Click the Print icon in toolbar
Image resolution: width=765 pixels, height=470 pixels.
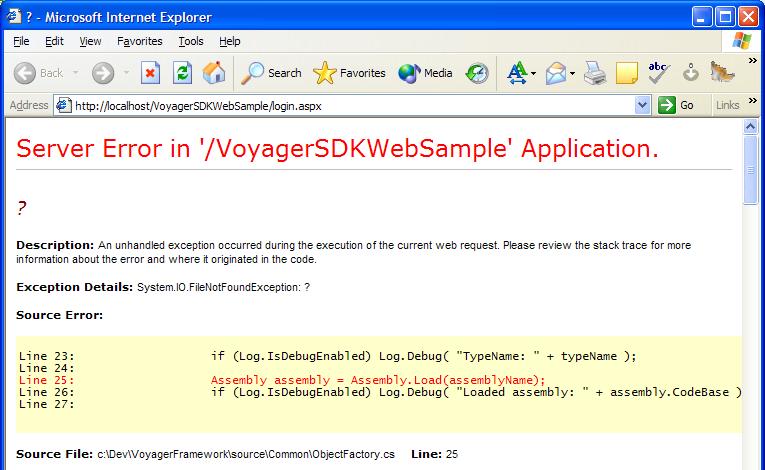pos(595,73)
